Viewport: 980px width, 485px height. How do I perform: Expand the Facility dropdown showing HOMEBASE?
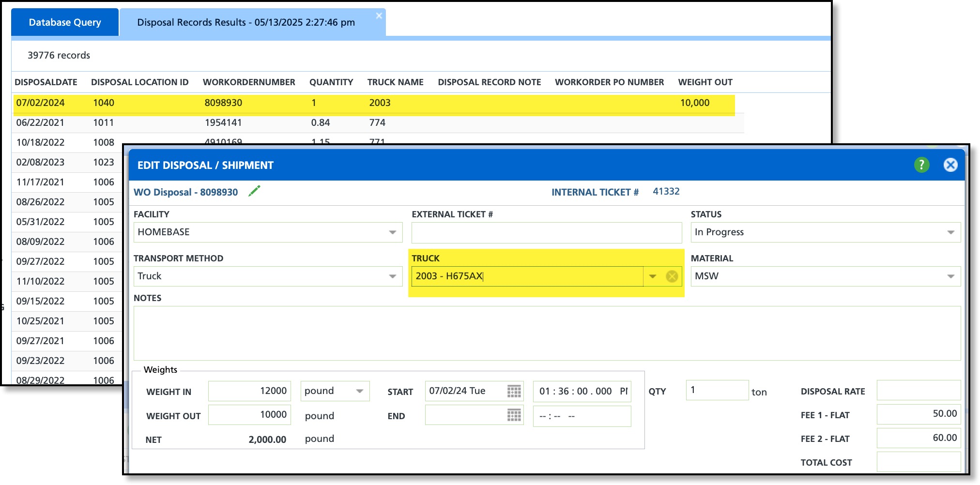pos(393,232)
